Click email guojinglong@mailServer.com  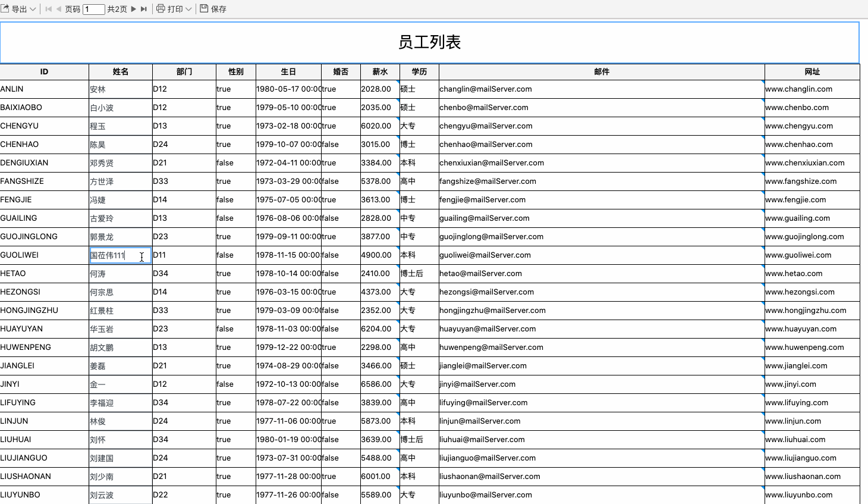coord(491,236)
